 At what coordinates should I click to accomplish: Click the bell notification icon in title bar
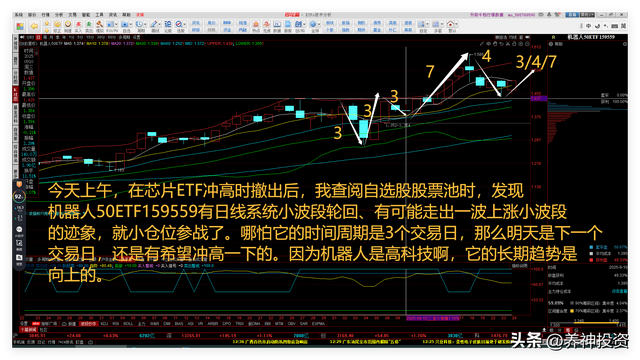[549, 14]
